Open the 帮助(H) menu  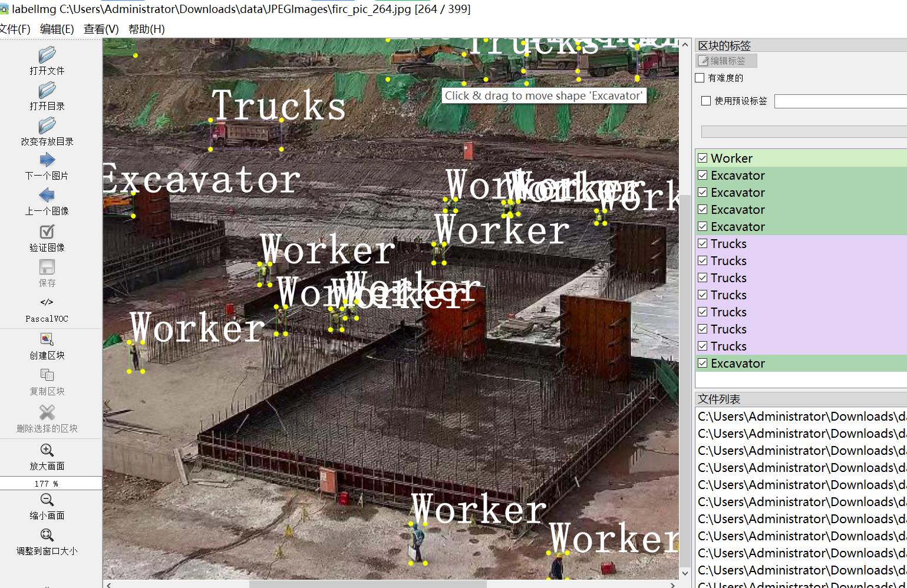[147, 29]
